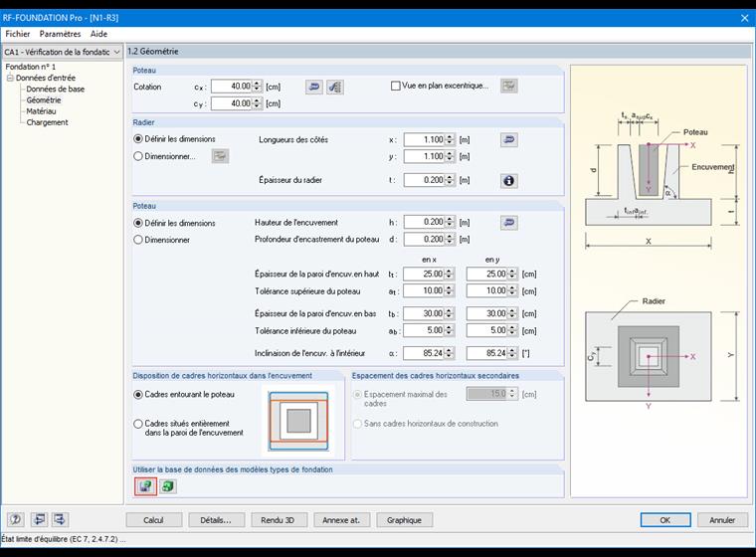Image resolution: width=756 pixels, height=557 pixels.
Task: Select Espacement maximal des cadres option
Action: pos(357,395)
